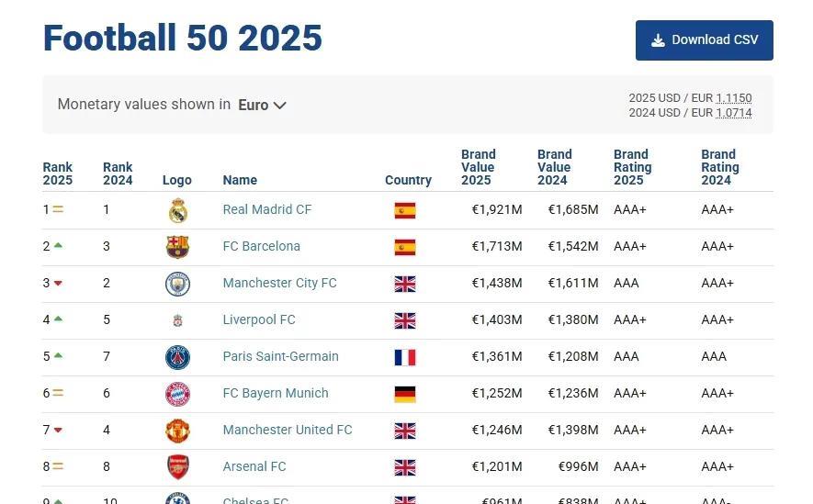813x504 pixels.
Task: Open the FC Barcelona name link
Action: pos(261,246)
